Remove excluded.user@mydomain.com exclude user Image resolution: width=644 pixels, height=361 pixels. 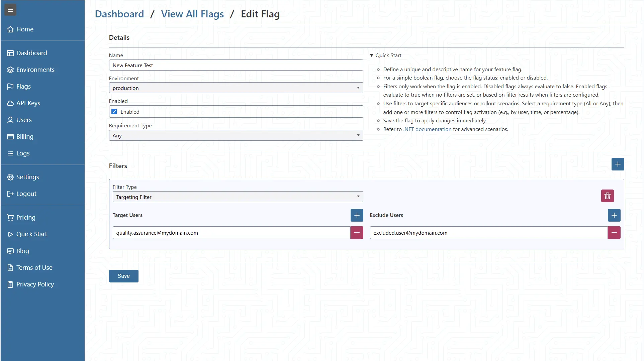pyautogui.click(x=614, y=233)
